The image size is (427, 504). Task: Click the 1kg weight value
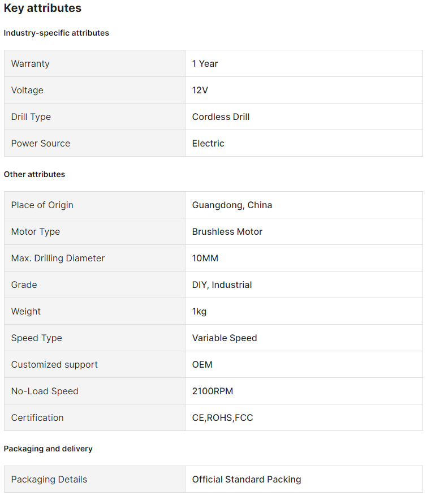200,311
